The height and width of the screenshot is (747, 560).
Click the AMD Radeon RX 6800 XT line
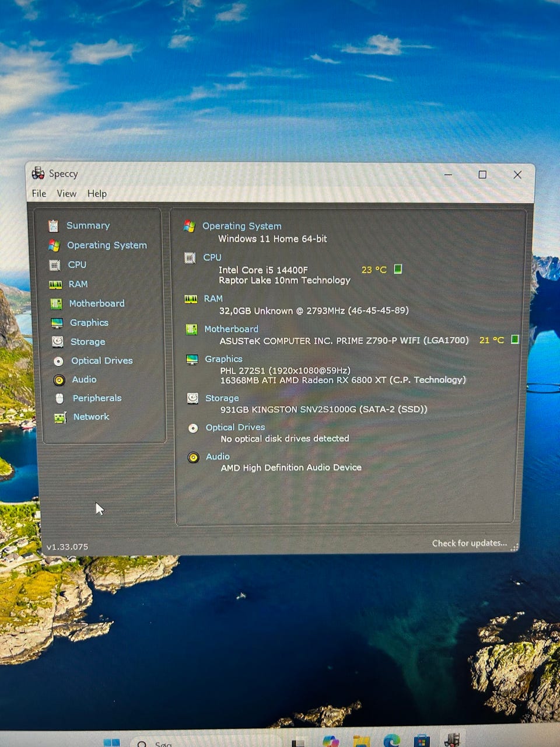click(x=343, y=380)
